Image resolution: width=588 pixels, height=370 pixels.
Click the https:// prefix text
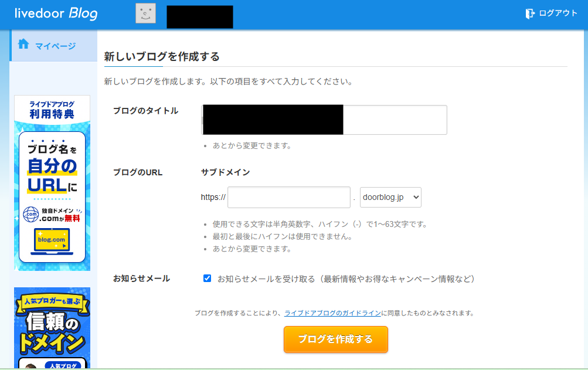coord(213,198)
